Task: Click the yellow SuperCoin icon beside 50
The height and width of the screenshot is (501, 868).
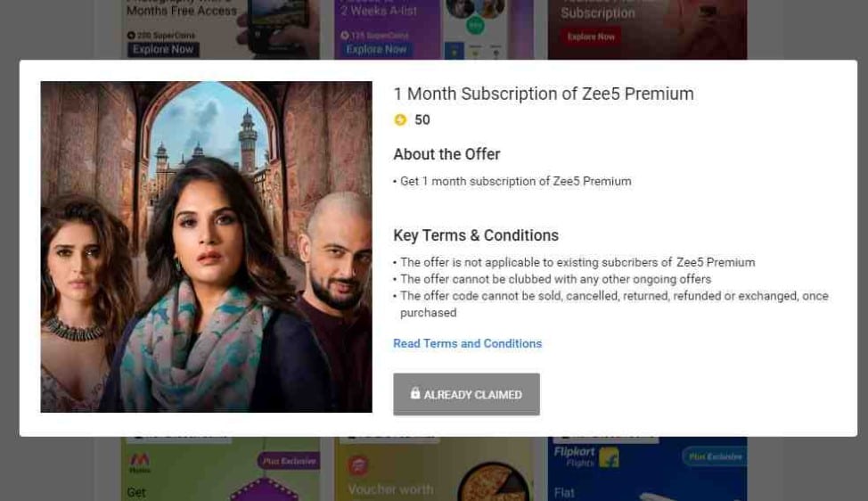Action: coord(400,119)
